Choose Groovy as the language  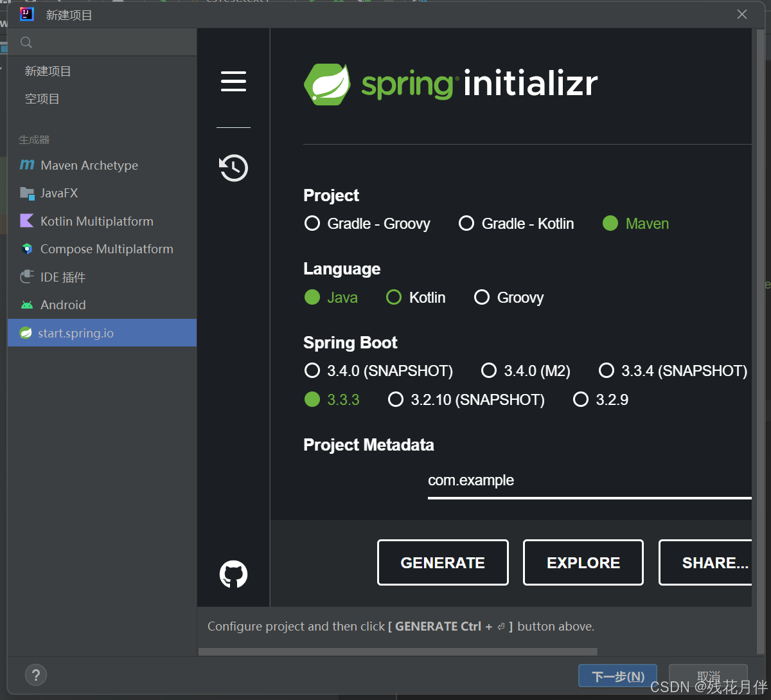pos(509,298)
